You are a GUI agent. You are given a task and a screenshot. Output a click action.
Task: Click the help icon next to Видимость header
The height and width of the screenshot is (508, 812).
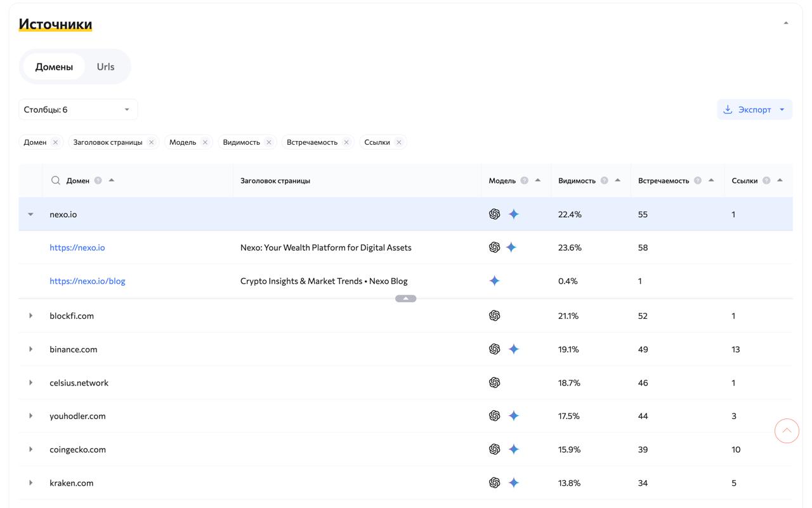point(604,180)
